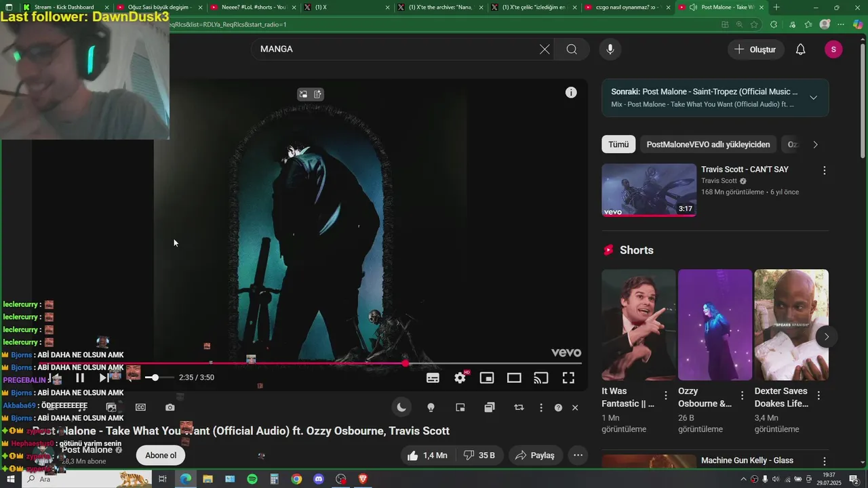Open Copilot icon in browser toolbar

click(858, 24)
